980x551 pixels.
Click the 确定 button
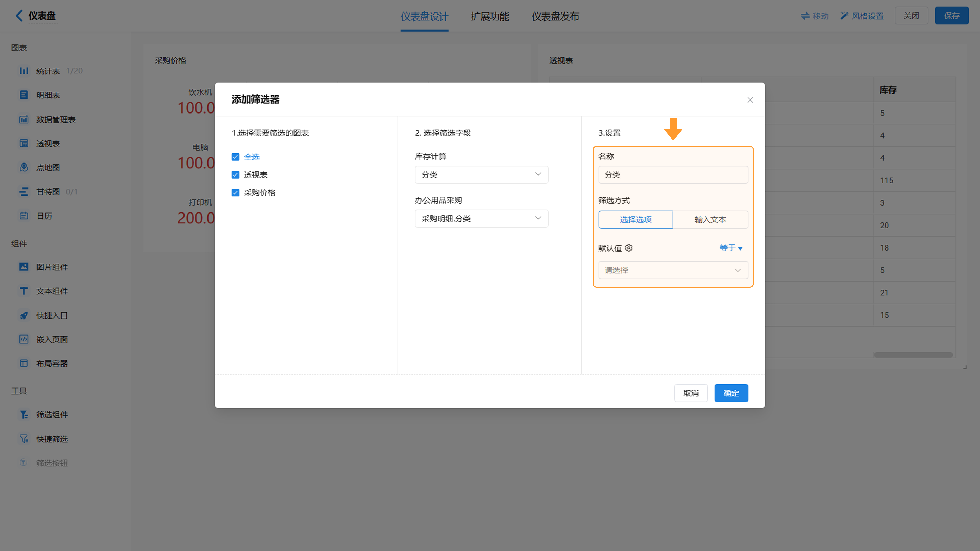click(731, 393)
